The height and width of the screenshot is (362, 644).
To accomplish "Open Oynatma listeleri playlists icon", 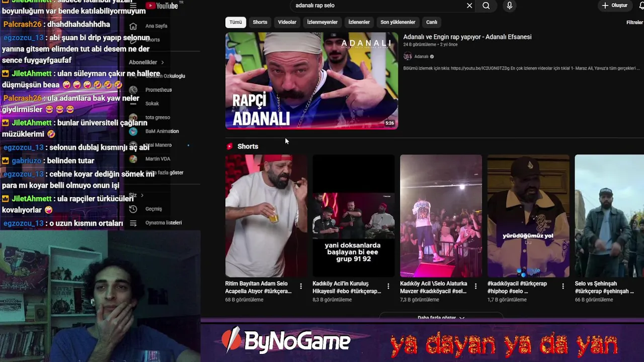I will click(x=133, y=223).
